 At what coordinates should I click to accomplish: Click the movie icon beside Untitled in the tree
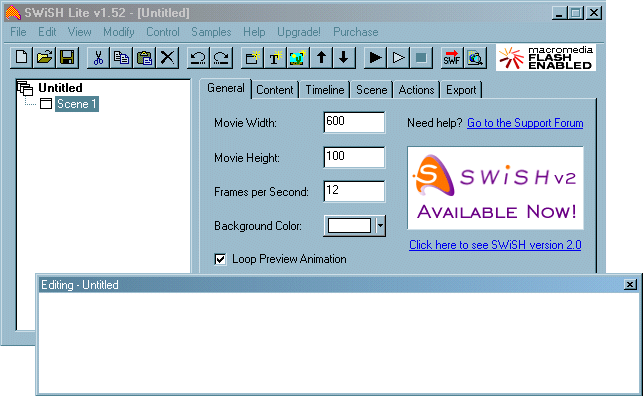click(x=25, y=88)
